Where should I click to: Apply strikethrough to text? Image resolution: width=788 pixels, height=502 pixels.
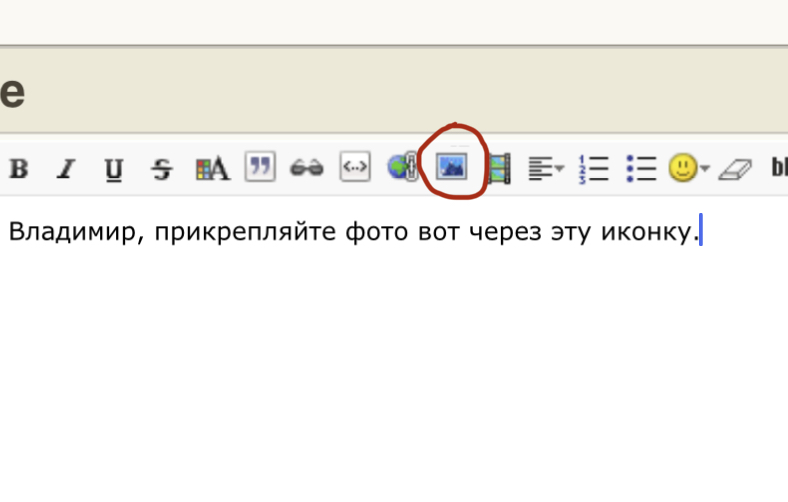coord(161,169)
